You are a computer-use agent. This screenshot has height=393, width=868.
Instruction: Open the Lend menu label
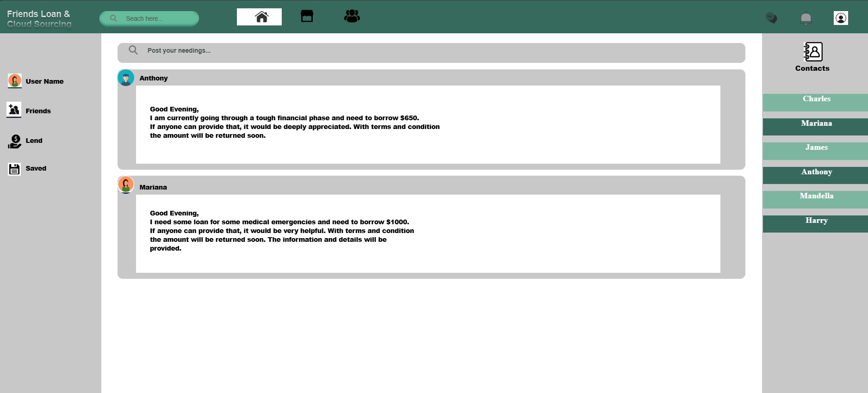[x=34, y=141]
